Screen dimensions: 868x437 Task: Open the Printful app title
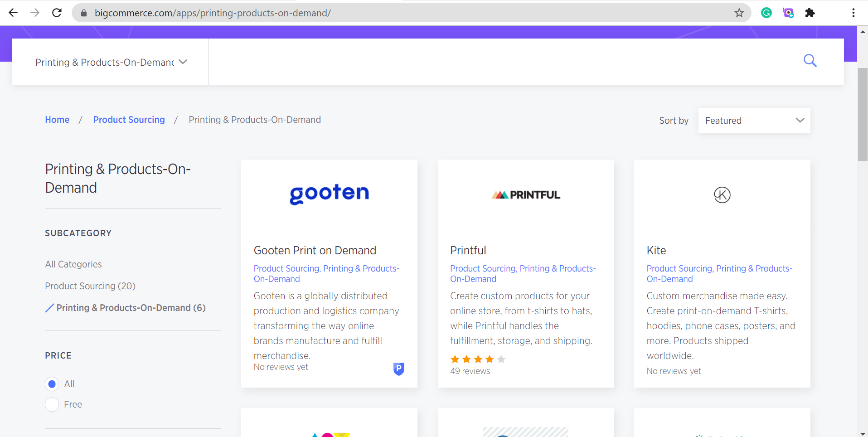468,250
